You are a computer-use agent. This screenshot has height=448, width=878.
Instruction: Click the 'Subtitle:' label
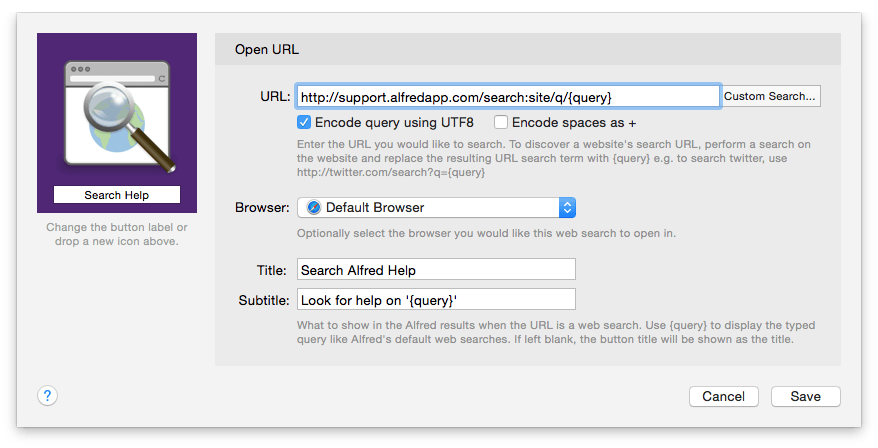(x=264, y=300)
